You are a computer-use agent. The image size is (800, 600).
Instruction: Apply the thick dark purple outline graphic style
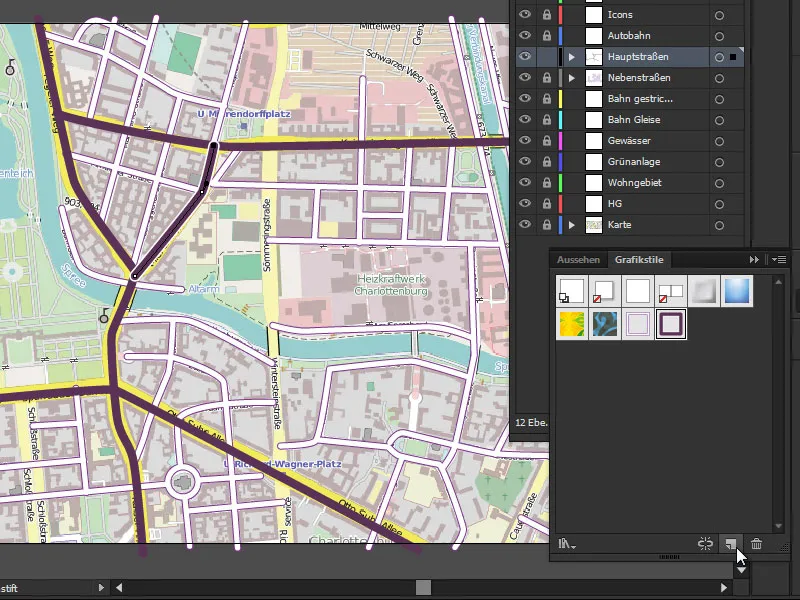pos(670,324)
